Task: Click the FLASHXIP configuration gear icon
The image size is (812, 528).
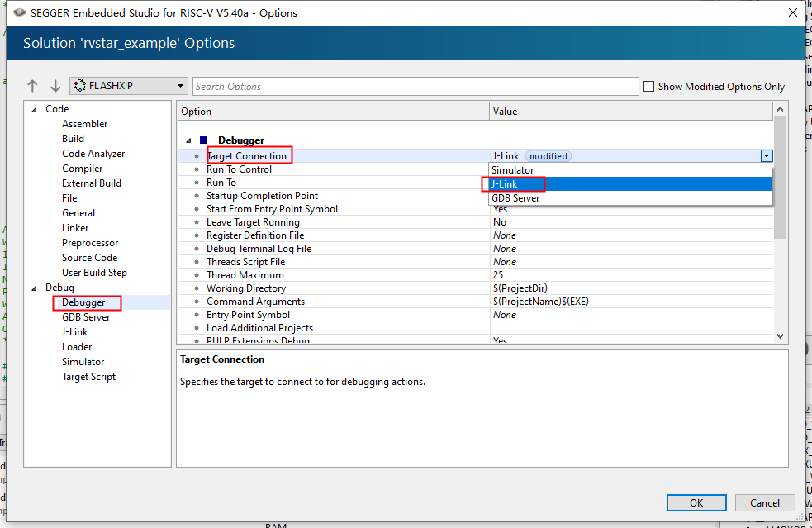Action: click(80, 86)
